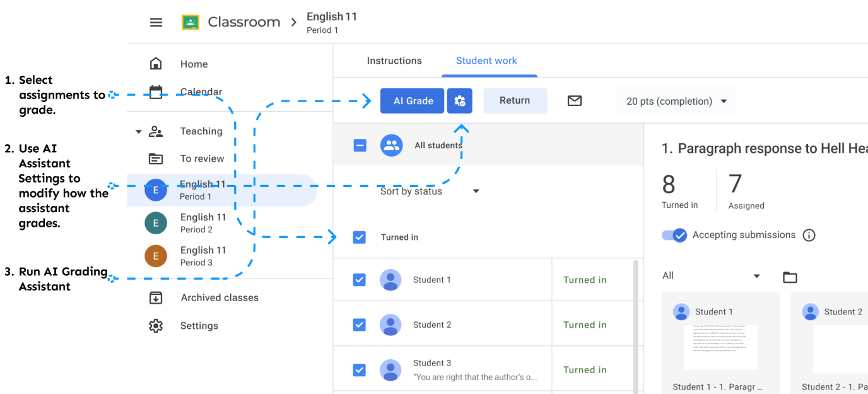Click the teal E avatar for Period 2
Image resolution: width=868 pixels, height=394 pixels.
click(156, 223)
